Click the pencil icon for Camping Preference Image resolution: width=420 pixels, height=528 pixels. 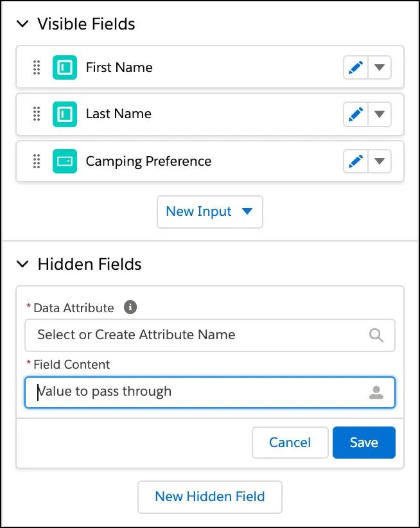pos(356,161)
